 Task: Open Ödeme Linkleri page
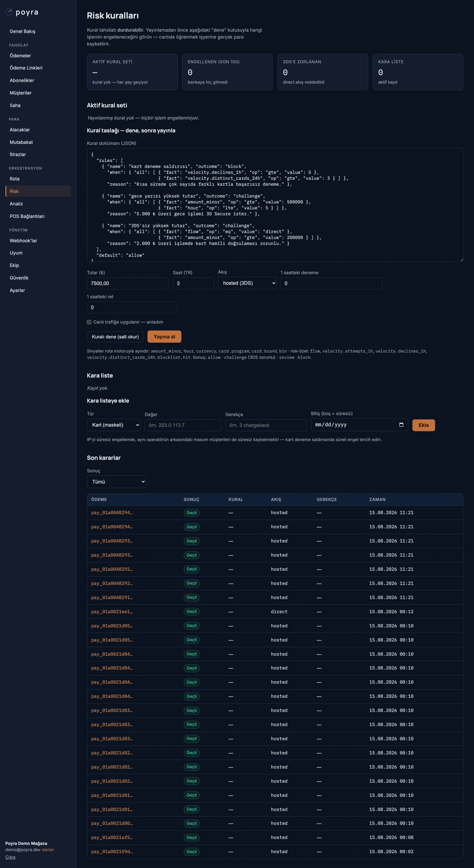pyautogui.click(x=38, y=68)
